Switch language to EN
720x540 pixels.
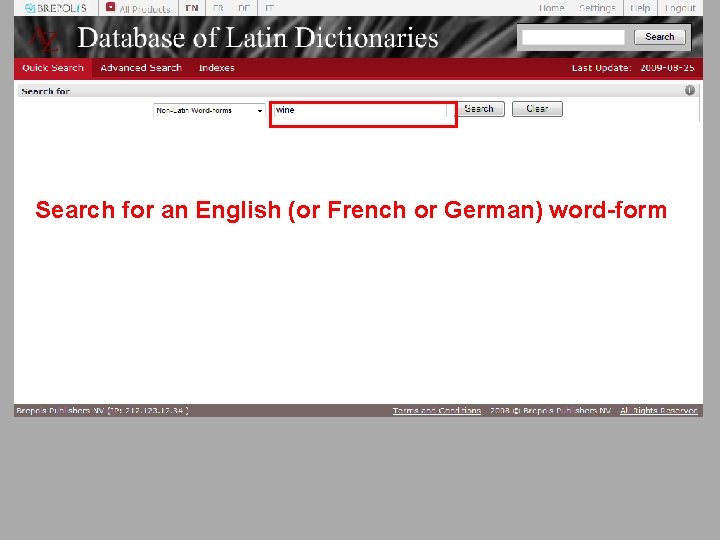(x=192, y=8)
